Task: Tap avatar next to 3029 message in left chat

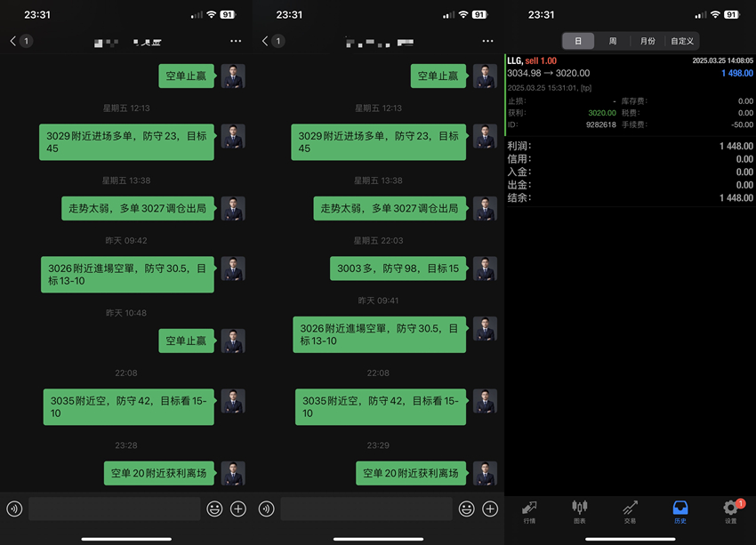Action: [233, 136]
